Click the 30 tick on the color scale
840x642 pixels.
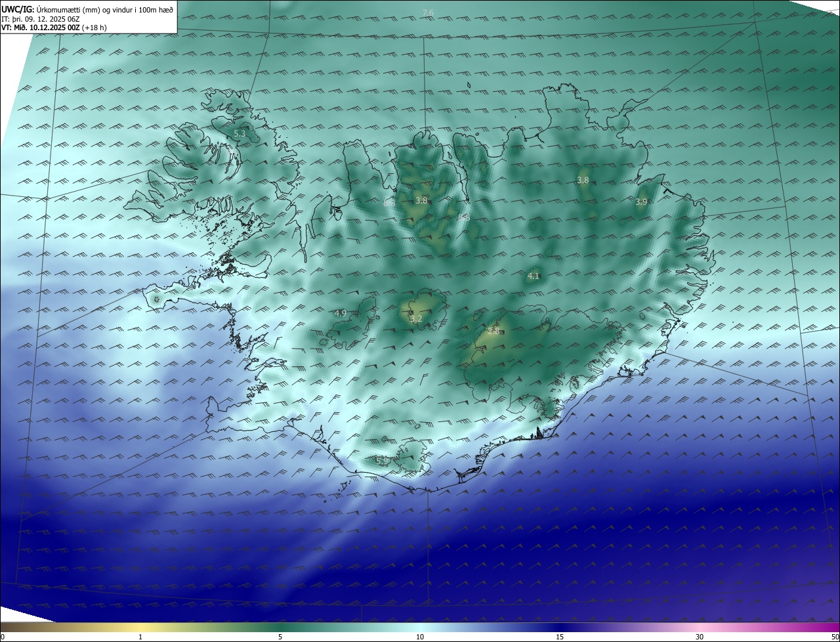tap(700, 637)
